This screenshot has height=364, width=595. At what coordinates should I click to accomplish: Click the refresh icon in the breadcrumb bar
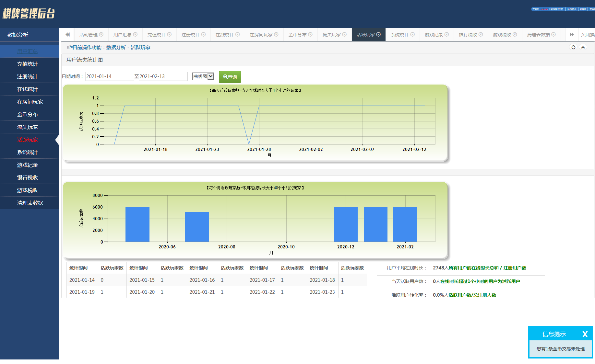point(573,47)
